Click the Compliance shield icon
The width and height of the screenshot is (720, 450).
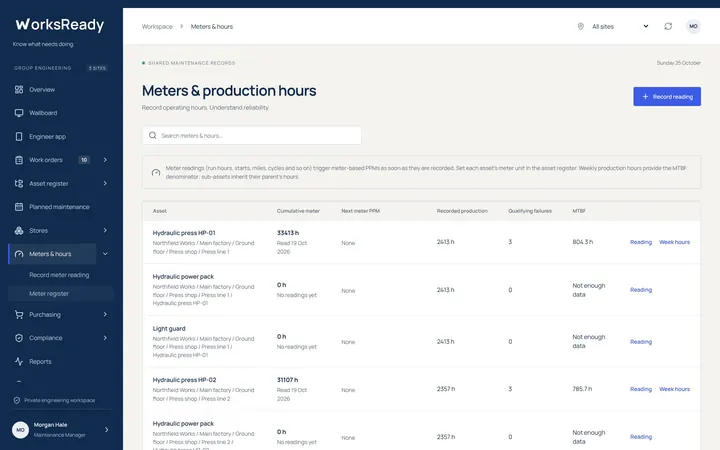tap(19, 338)
